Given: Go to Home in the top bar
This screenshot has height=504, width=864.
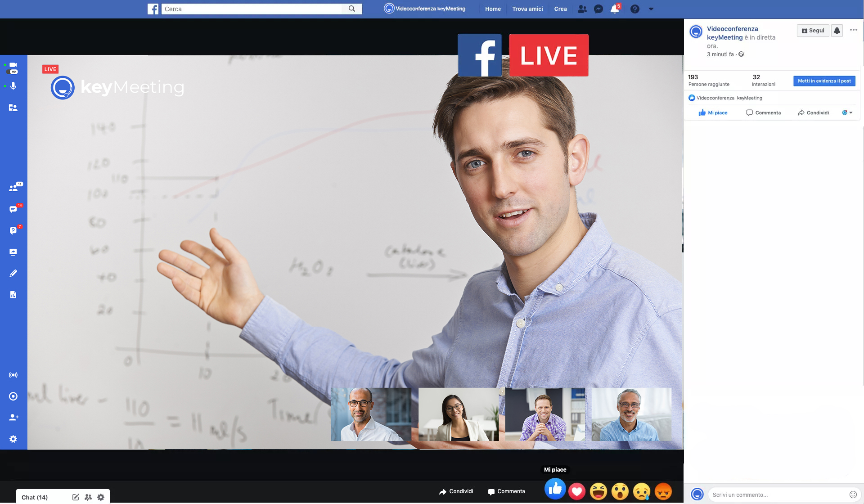Looking at the screenshot, I should tap(493, 9).
